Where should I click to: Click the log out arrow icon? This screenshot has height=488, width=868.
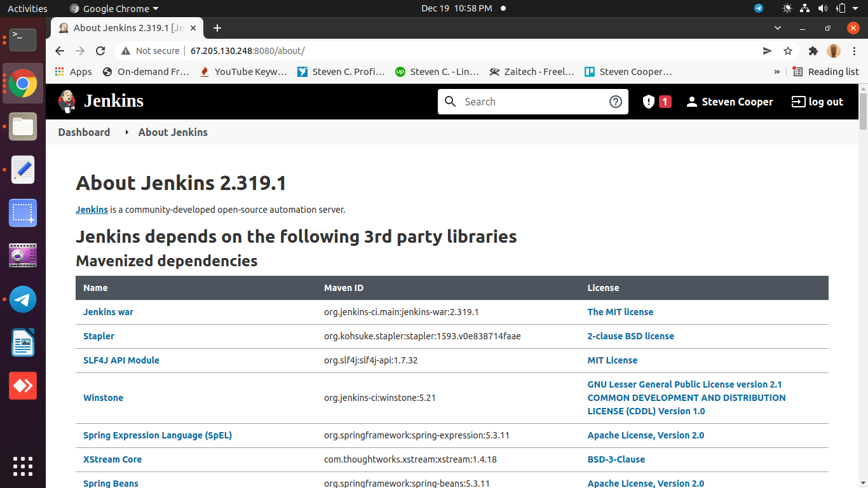pyautogui.click(x=798, y=102)
